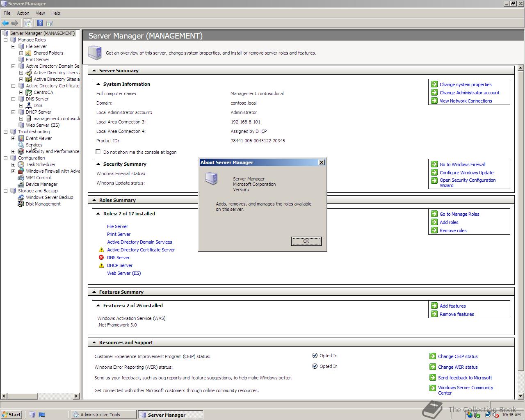Open the Change Administrator account link
Image resolution: width=525 pixels, height=420 pixels.
[x=470, y=93]
